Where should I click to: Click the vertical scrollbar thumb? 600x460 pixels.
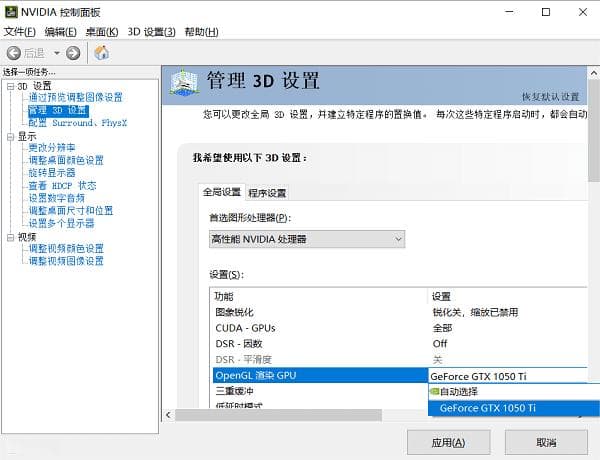[x=593, y=130]
